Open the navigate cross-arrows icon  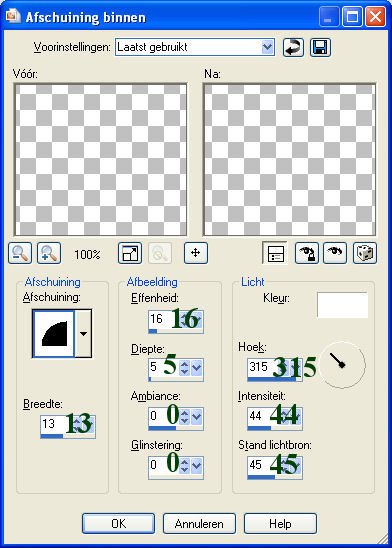196,253
